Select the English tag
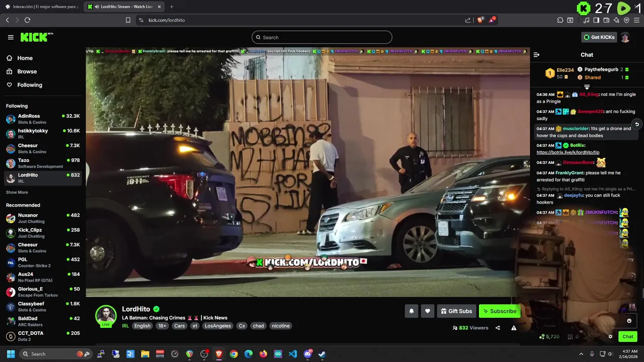 click(x=142, y=326)
